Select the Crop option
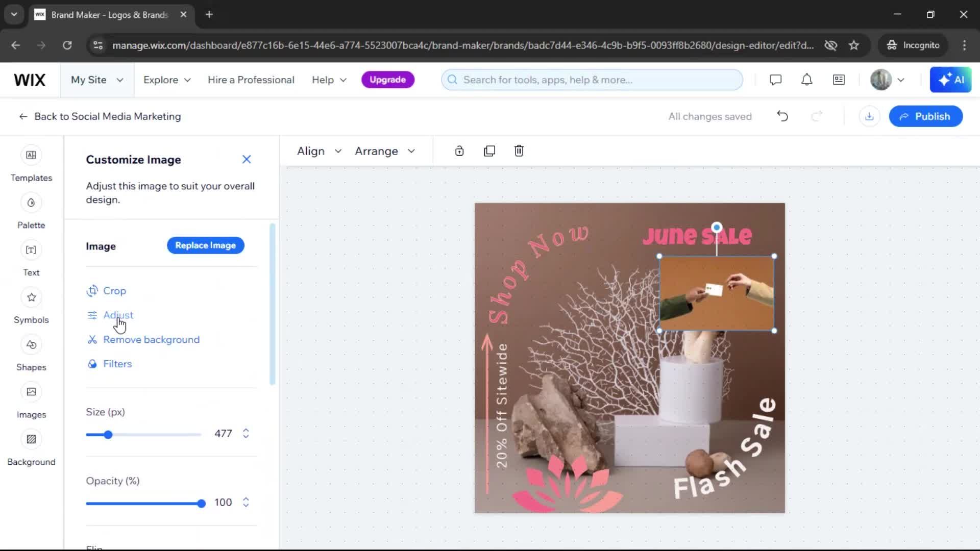Viewport: 980px width, 551px height. pos(106,290)
